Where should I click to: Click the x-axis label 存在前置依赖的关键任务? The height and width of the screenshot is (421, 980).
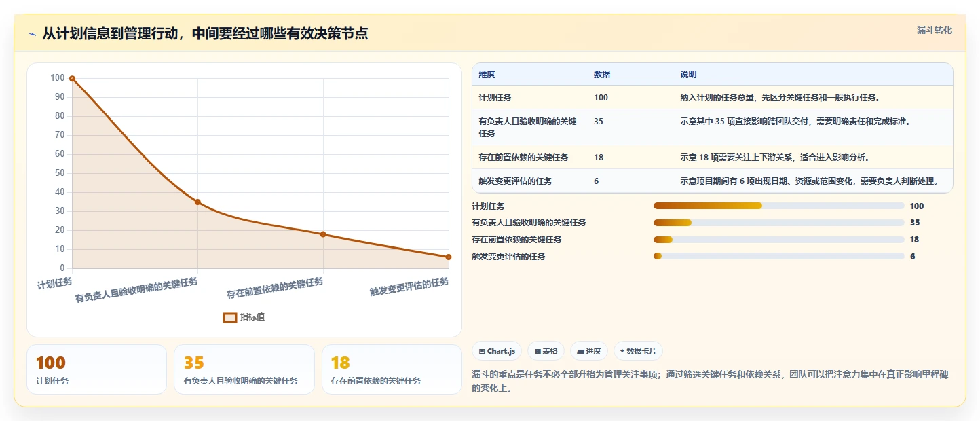pos(275,288)
